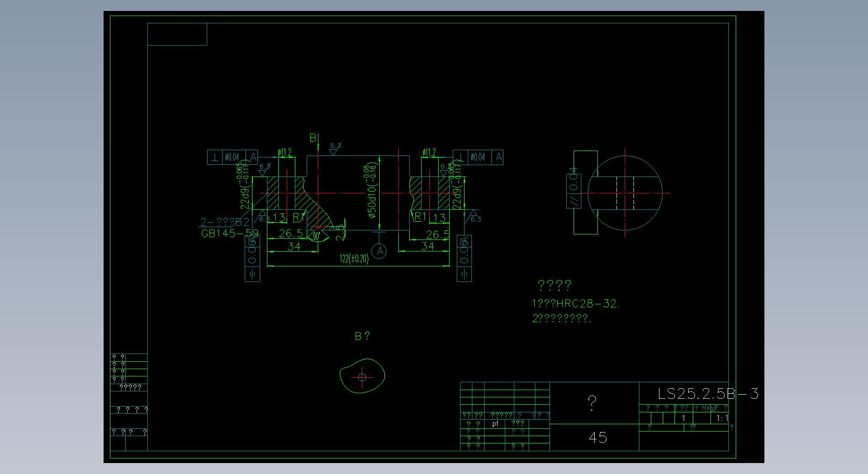Select the large '?' part name in title block
The image size is (868, 474).
pos(592,403)
